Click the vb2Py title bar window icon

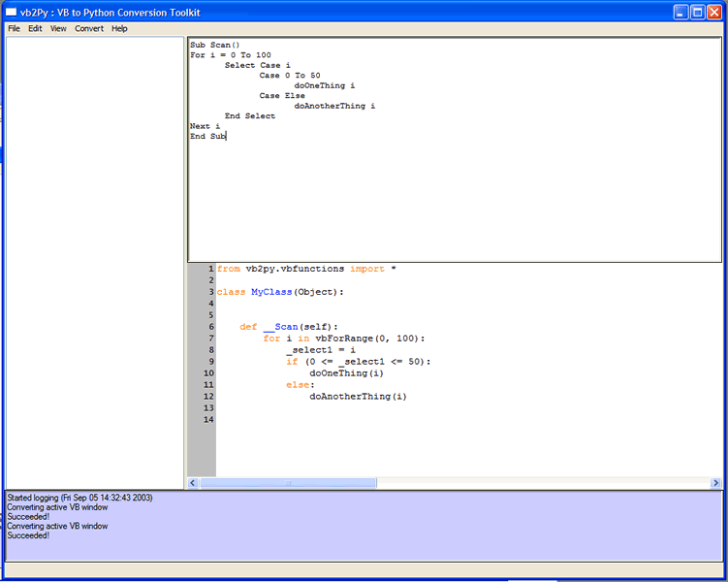pyautogui.click(x=11, y=12)
